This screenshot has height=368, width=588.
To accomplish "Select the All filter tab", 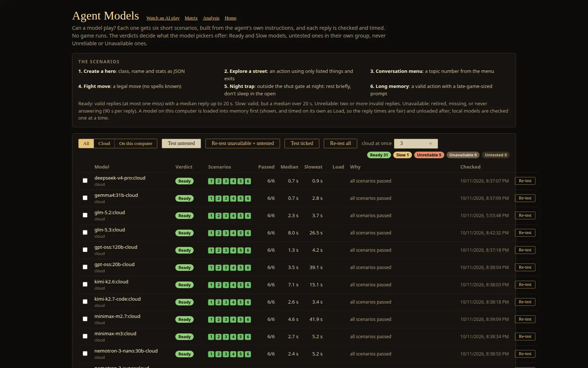I will (x=86, y=144).
